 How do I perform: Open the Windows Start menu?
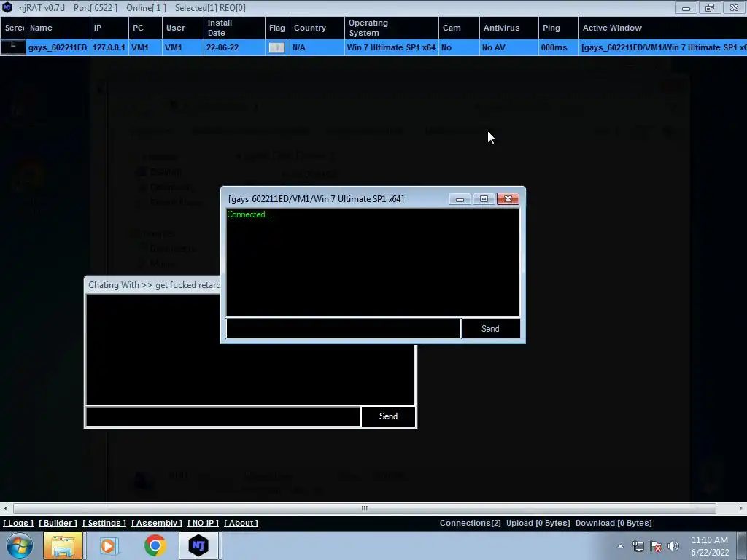18,545
